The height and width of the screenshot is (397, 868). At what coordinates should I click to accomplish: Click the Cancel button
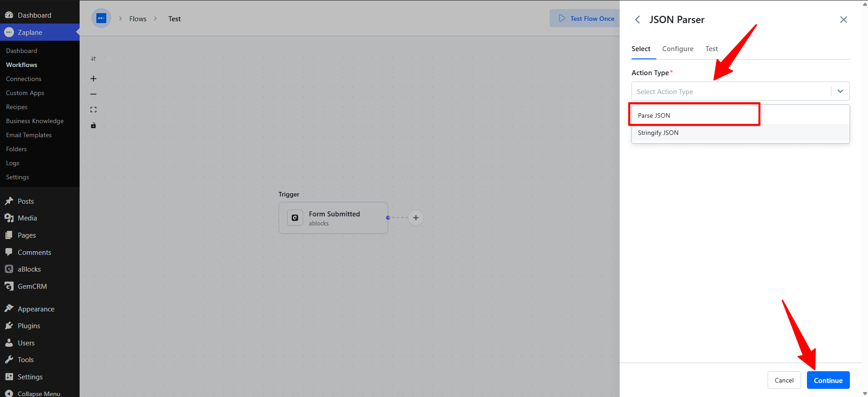(784, 380)
